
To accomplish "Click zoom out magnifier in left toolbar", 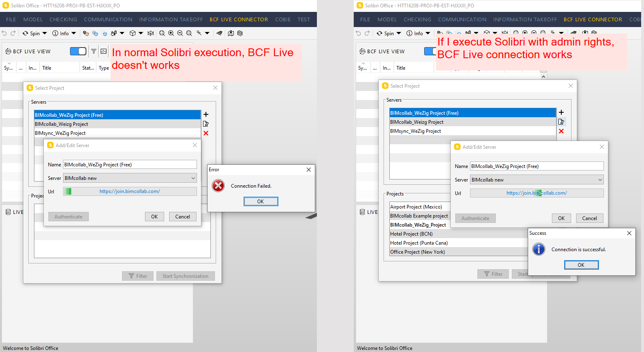I will [x=180, y=33].
